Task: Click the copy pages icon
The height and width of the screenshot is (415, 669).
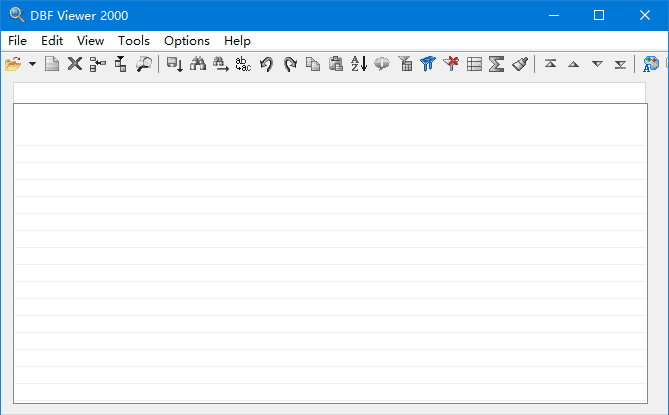Action: coord(313,64)
